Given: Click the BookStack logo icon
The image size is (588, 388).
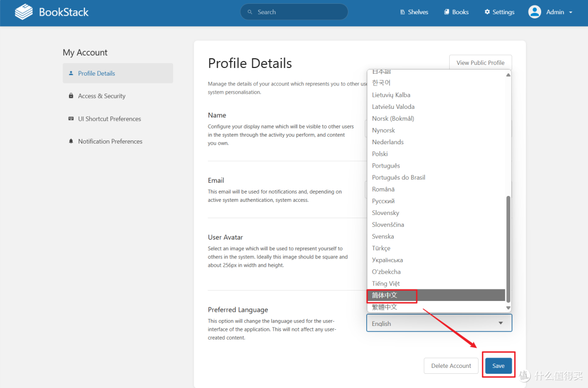Looking at the screenshot, I should pyautogui.click(x=24, y=12).
